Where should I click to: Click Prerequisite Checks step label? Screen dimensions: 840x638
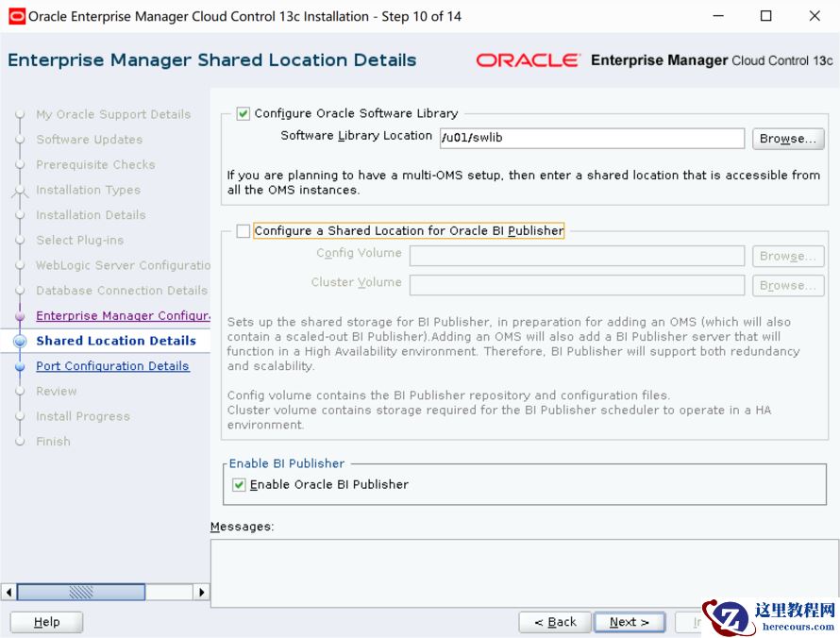pyautogui.click(x=96, y=164)
